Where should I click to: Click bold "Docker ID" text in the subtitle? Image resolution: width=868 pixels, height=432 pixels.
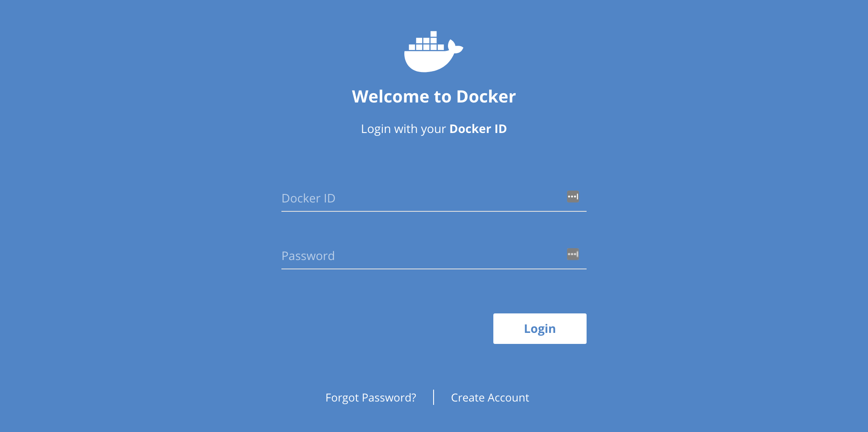[x=478, y=129]
